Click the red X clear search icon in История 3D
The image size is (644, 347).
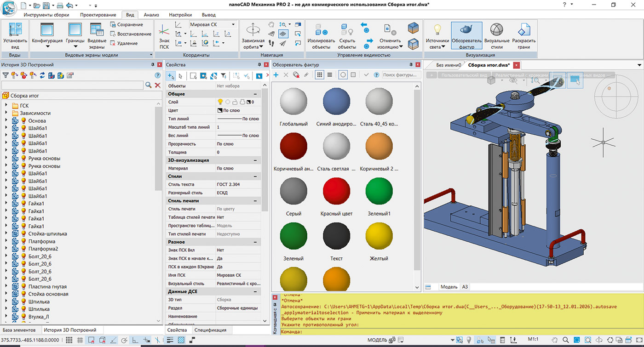tap(157, 85)
